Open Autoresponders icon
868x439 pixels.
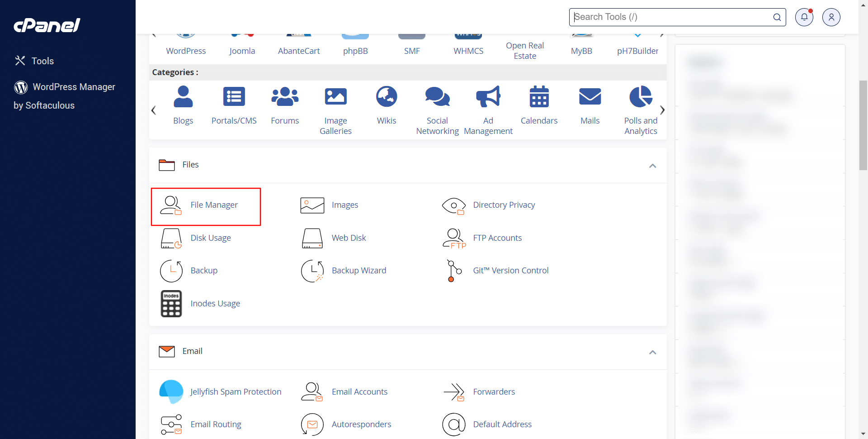(312, 425)
